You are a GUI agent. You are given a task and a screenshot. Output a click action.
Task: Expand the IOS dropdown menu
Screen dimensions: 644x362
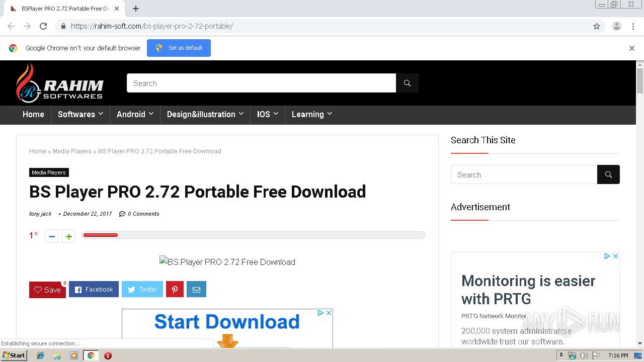point(268,114)
